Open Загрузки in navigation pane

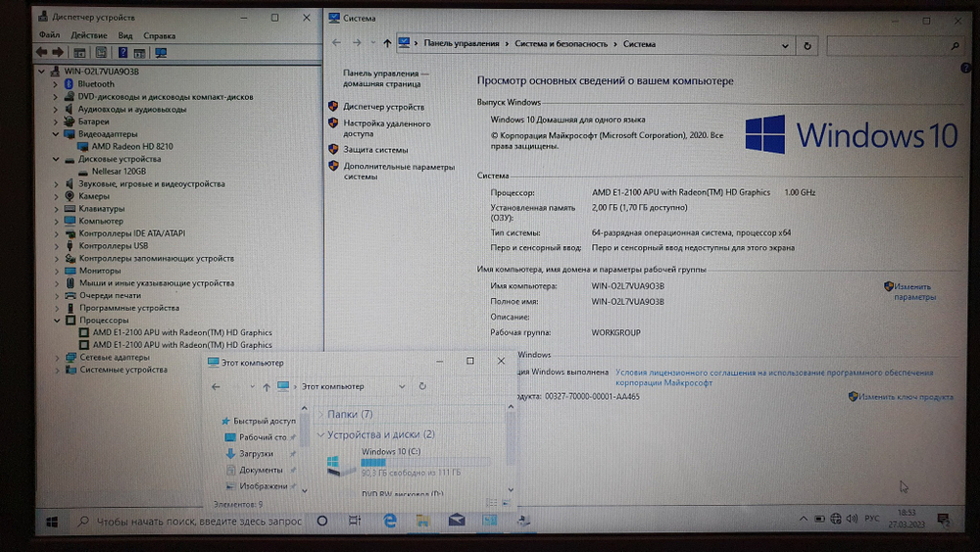256,454
